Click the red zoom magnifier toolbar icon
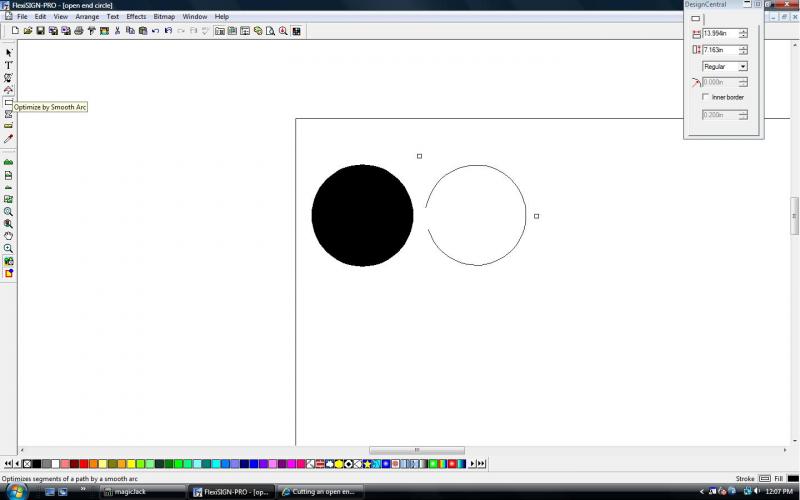The height and width of the screenshot is (500, 800). click(x=283, y=31)
